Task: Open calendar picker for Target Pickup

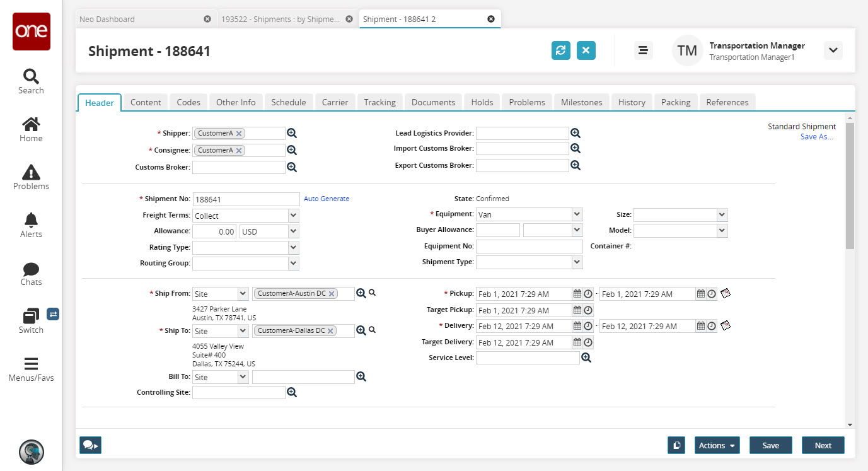Action: [577, 310]
